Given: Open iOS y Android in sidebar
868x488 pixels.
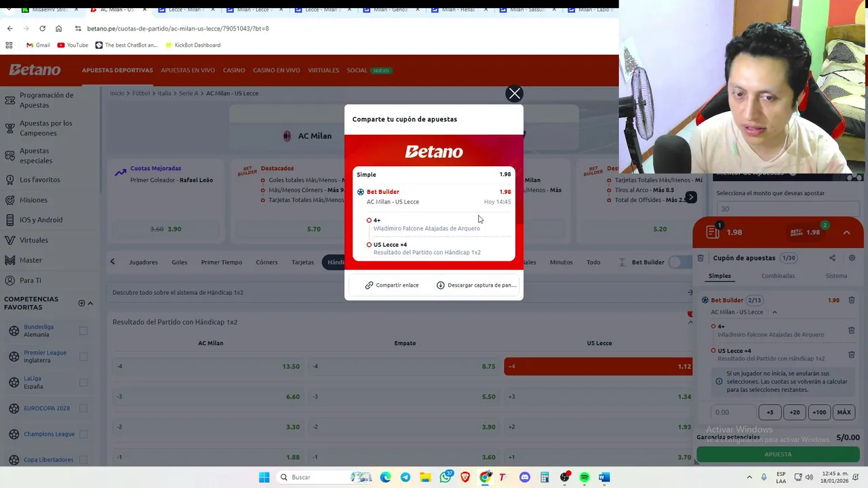Looking at the screenshot, I should click(x=41, y=220).
